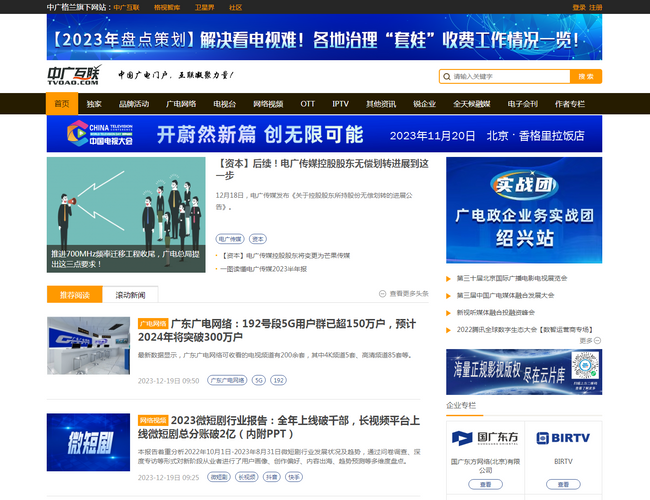Switch to the 滚动新闻 tab
The image size is (650, 500).
130,295
